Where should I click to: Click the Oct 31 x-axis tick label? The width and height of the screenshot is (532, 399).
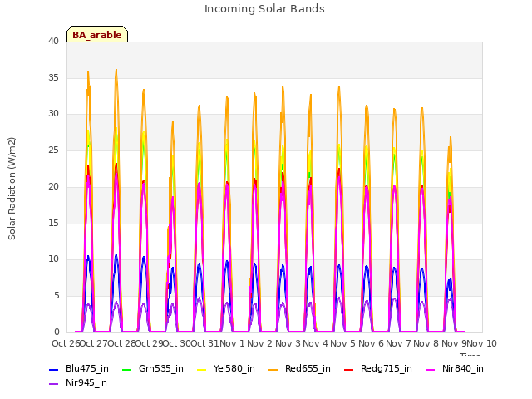[x=204, y=343]
